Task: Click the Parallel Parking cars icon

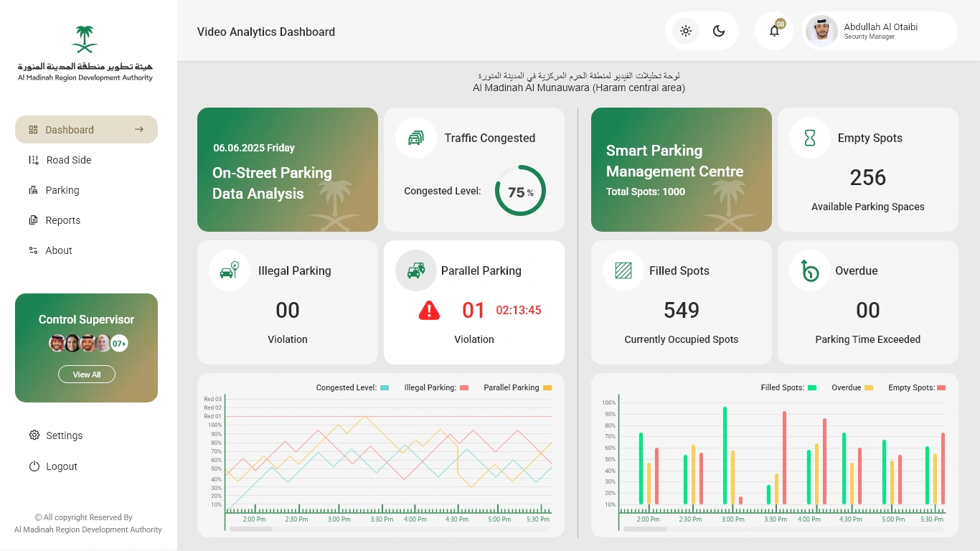Action: [x=416, y=270]
